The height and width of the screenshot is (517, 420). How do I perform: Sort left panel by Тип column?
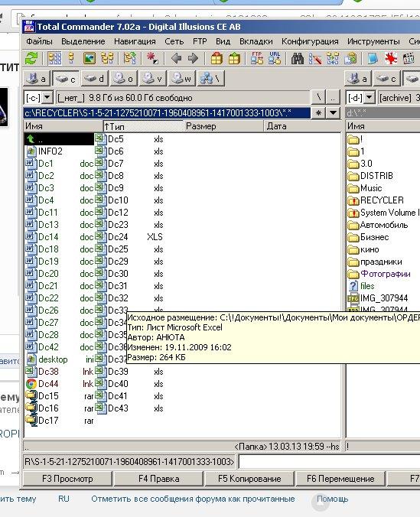coord(143,126)
